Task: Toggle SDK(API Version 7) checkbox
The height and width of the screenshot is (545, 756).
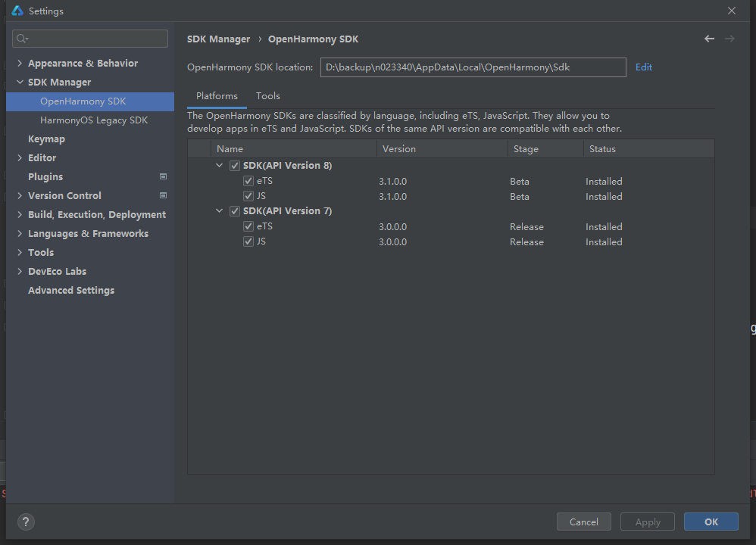Action: (x=235, y=211)
